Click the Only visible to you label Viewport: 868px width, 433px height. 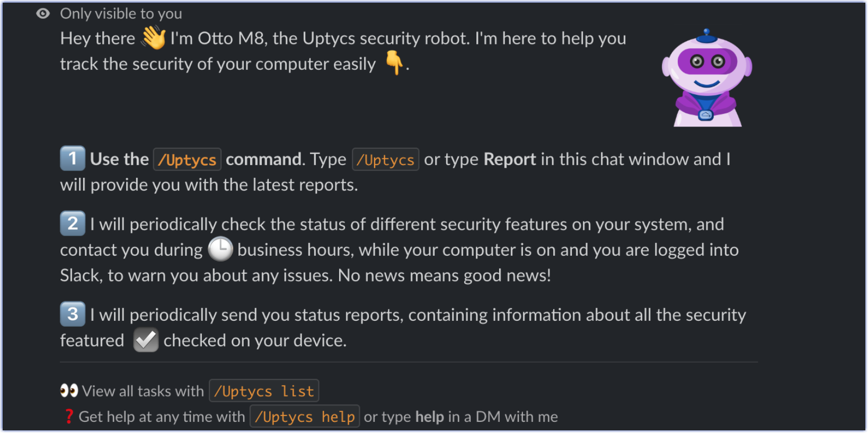coord(121,14)
